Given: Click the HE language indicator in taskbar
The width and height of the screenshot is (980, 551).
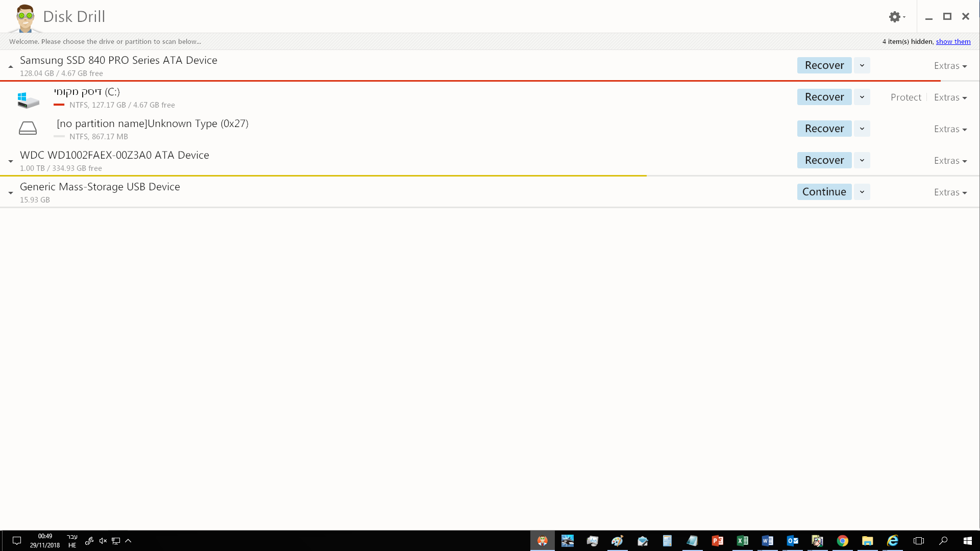Looking at the screenshot, I should (72, 545).
